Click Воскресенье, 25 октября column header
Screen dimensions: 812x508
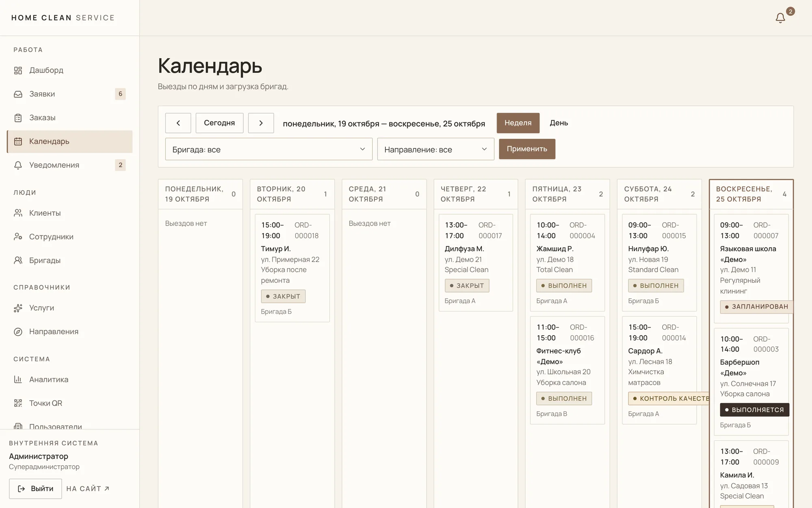751,194
